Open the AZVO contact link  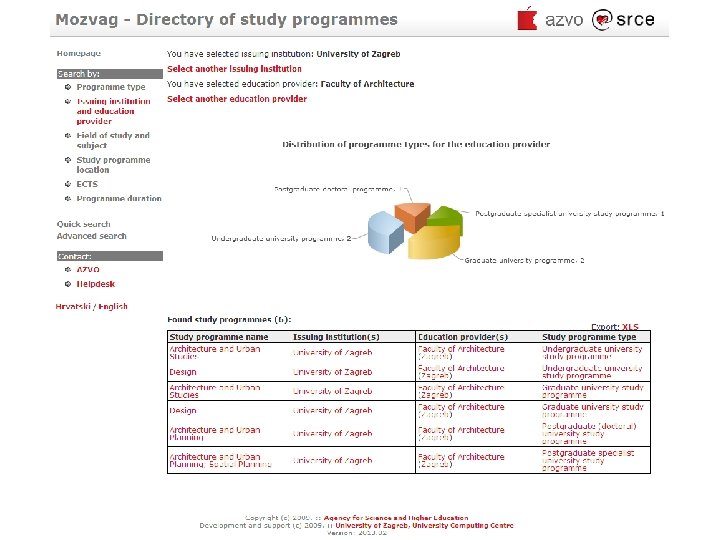coord(88,270)
